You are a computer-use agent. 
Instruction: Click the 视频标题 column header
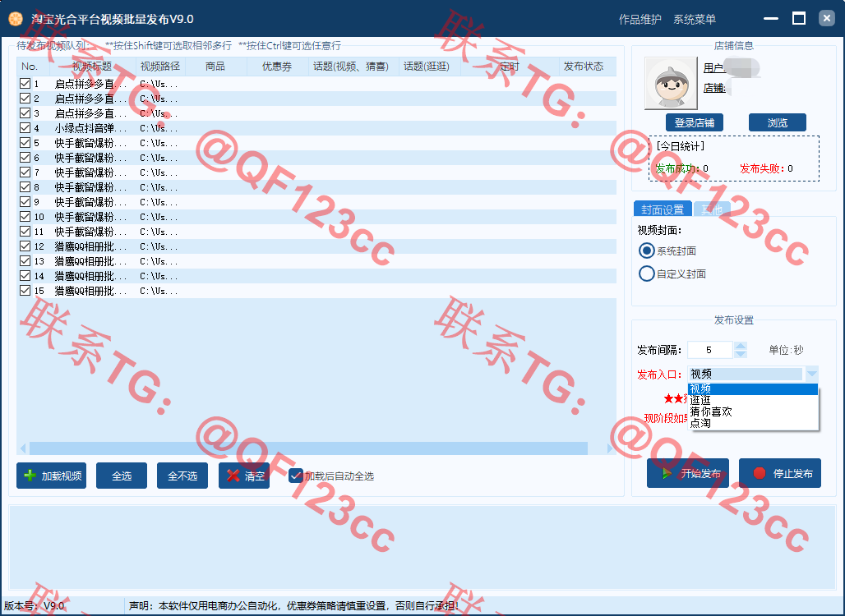coord(92,67)
